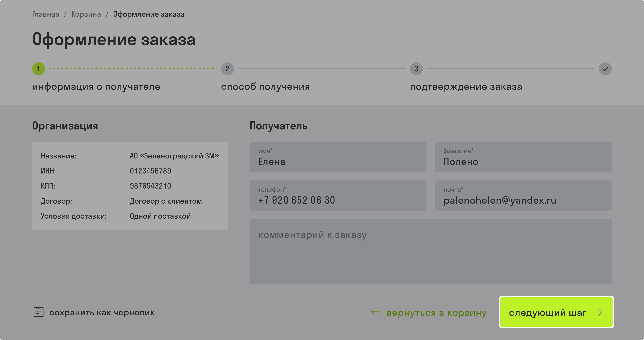Open the Главная breadcrumb link
Screen dimensions: 644x340
(x=46, y=14)
